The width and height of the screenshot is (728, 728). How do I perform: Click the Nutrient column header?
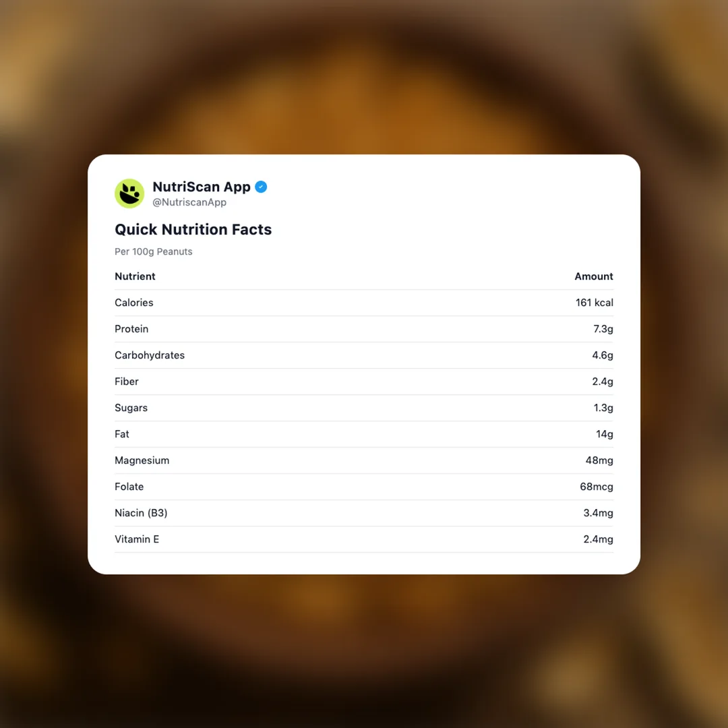[135, 276]
